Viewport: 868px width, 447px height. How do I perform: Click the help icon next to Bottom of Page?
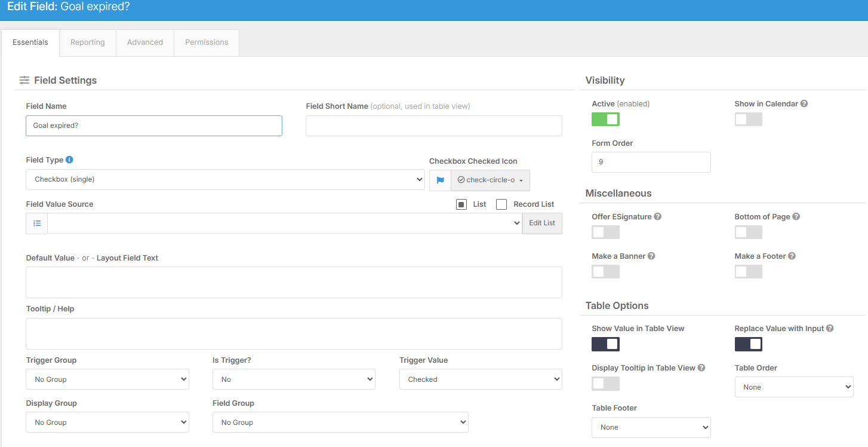point(796,216)
